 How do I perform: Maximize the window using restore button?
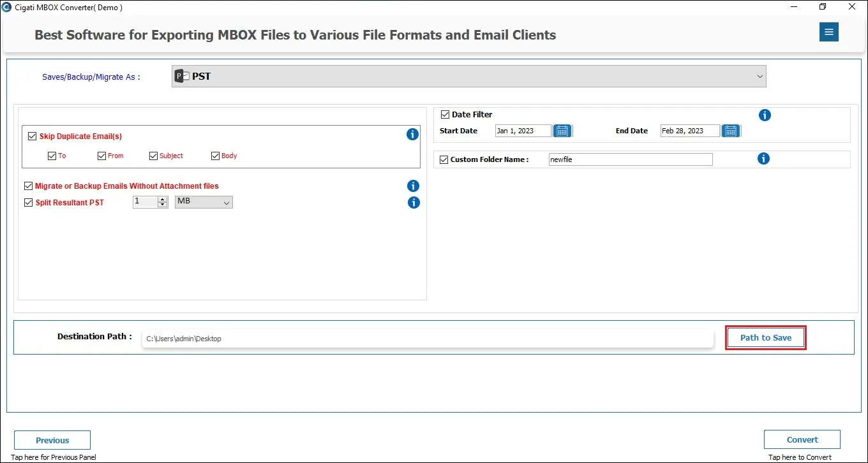click(x=823, y=7)
